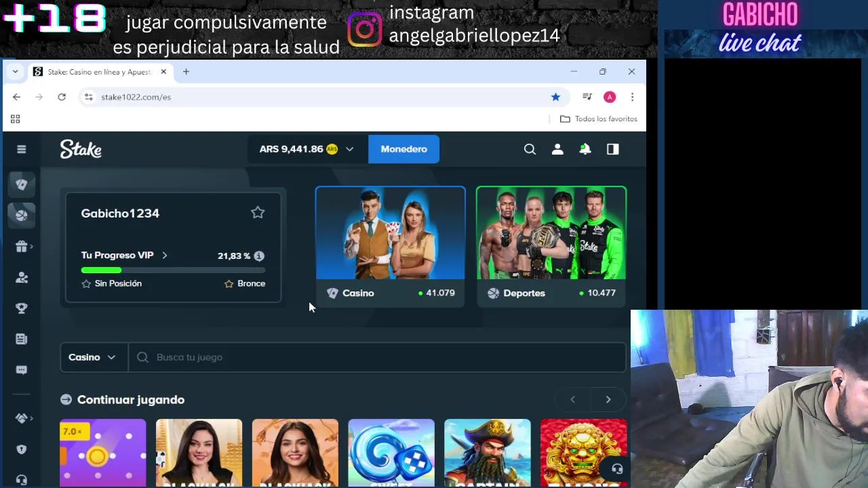View site information icon in address bar
The width and height of the screenshot is (868, 488).
tap(88, 97)
